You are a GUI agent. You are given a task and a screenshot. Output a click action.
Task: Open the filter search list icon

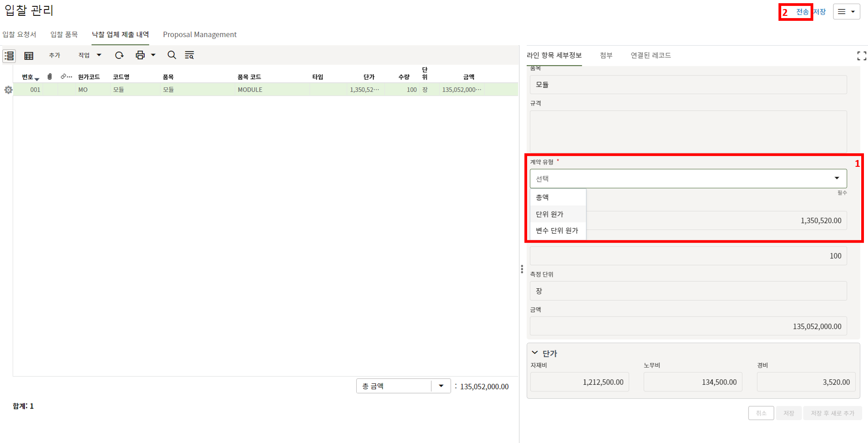189,55
